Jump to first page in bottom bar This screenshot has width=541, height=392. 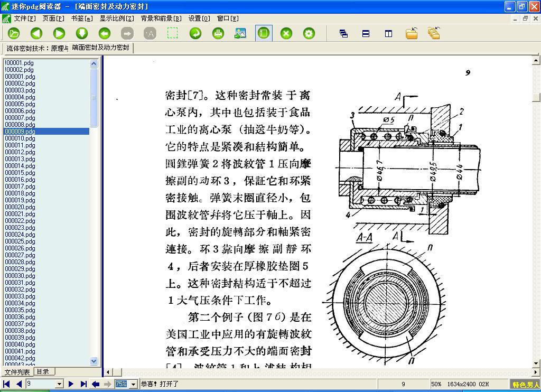point(6,384)
